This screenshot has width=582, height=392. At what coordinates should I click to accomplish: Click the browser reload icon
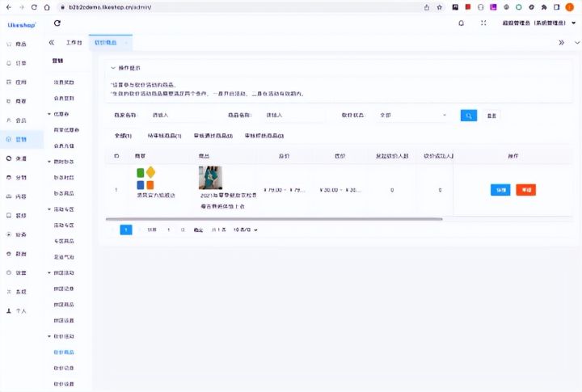point(34,7)
